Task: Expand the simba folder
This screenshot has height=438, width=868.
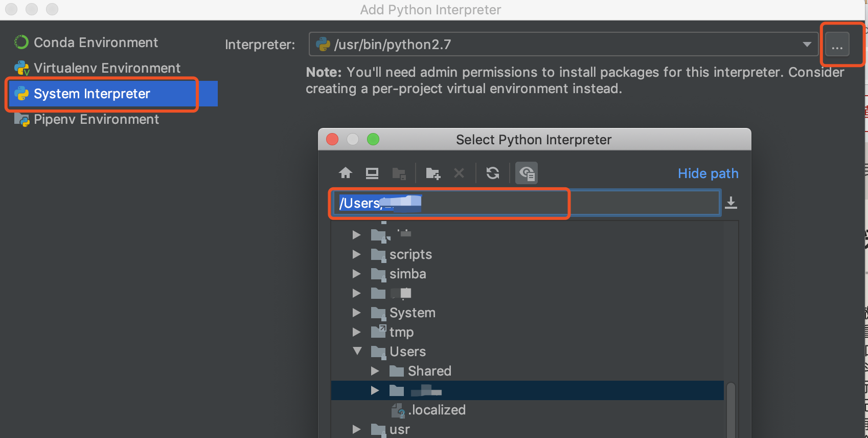Action: pyautogui.click(x=357, y=274)
